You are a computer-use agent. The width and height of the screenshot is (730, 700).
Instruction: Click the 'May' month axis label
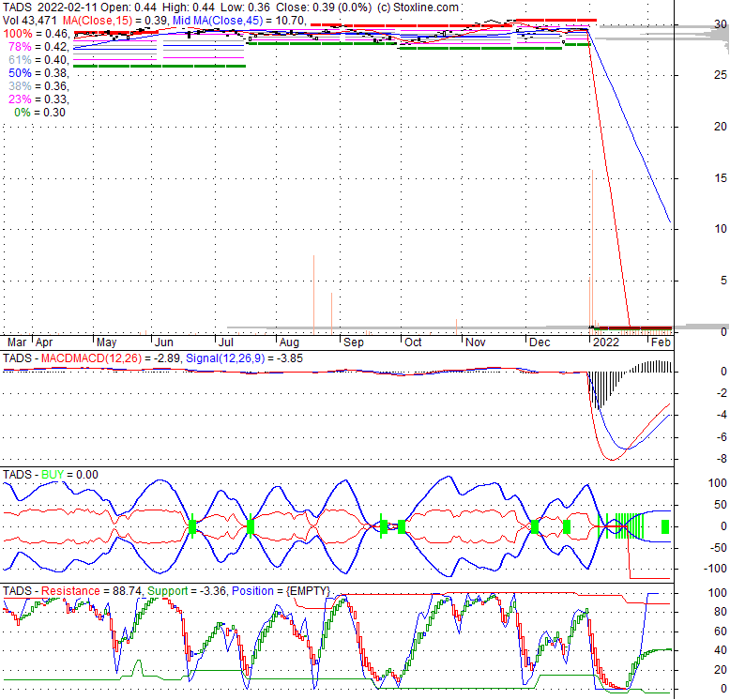(107, 342)
